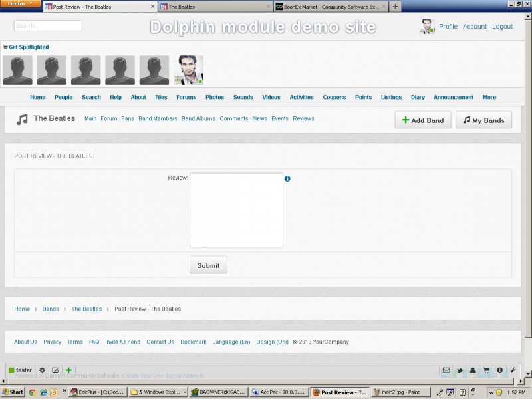Screen dimensions: 532x399
Task: Close the Post Review browser tab
Action: point(153,7)
